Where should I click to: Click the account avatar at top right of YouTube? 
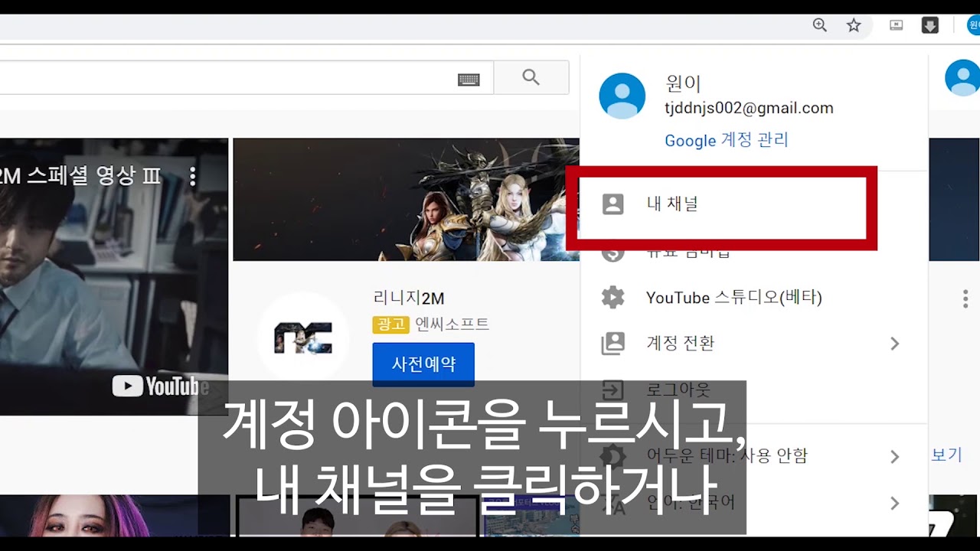(963, 77)
